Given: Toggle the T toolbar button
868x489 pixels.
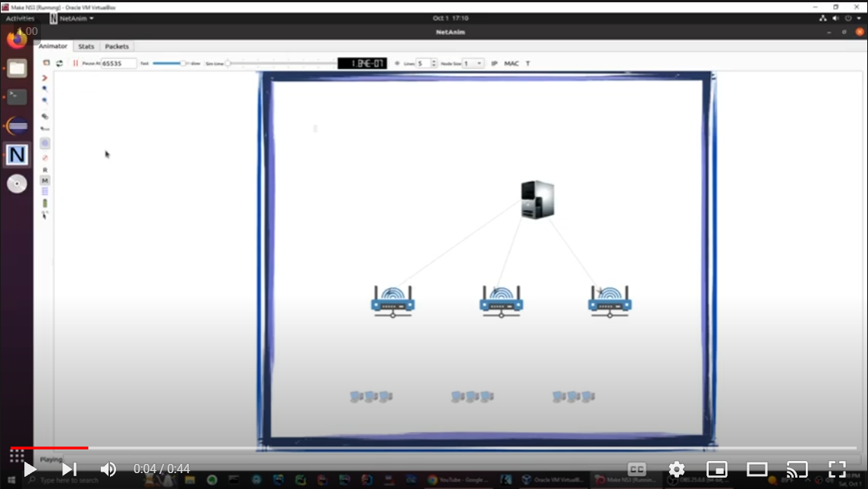Looking at the screenshot, I should [527, 64].
